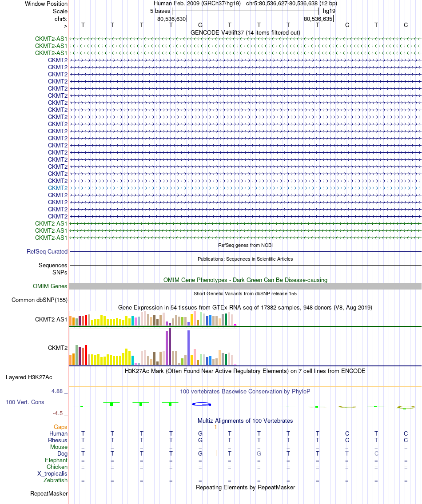
Task: Click the RepeatMasker track label
Action: coord(49,494)
